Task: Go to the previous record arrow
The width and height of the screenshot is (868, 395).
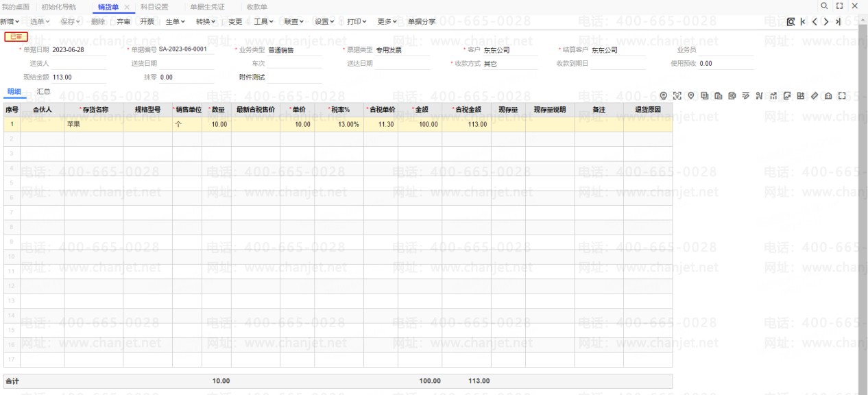Action: [x=815, y=22]
